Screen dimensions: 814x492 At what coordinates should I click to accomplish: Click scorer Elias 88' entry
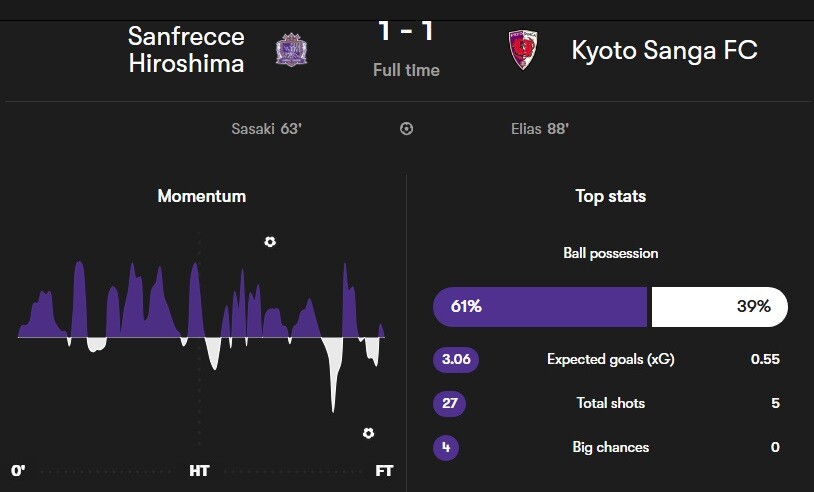point(540,129)
